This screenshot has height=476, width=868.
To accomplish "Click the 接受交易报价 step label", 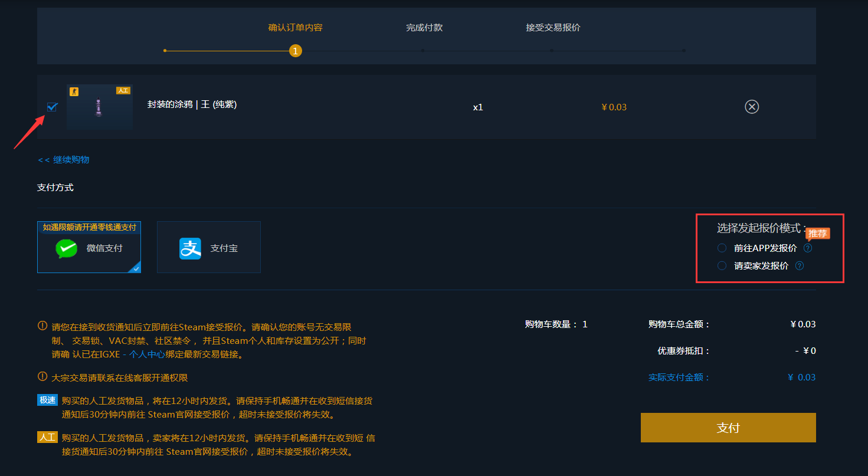I will [x=553, y=28].
